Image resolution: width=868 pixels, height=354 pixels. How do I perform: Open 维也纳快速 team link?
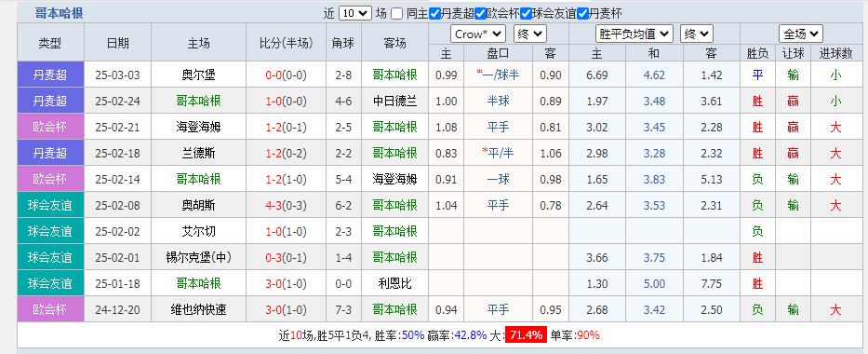pyautogui.click(x=198, y=309)
